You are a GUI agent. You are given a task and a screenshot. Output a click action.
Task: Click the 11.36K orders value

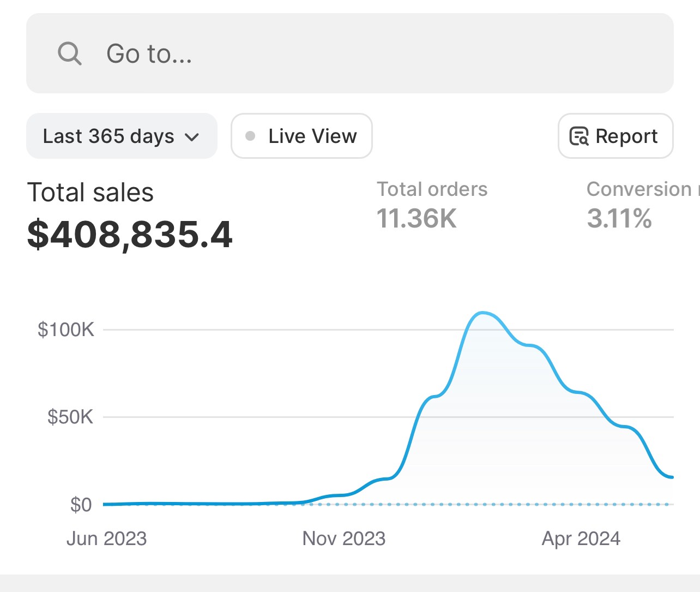[417, 218]
